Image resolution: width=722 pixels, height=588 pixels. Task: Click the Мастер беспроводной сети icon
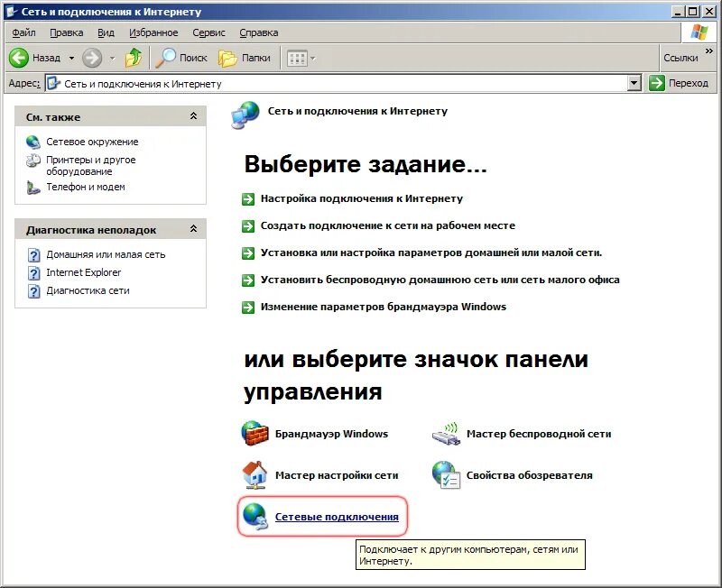(x=446, y=434)
